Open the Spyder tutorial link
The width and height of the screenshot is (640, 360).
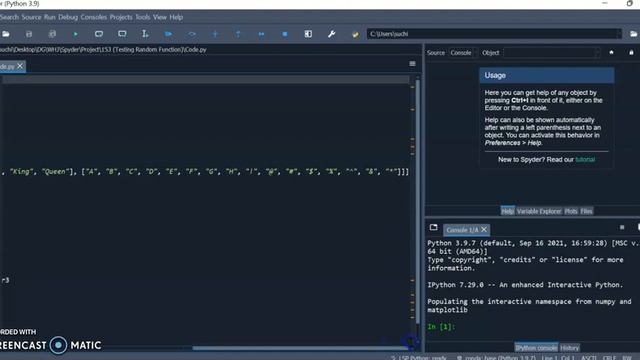[585, 160]
